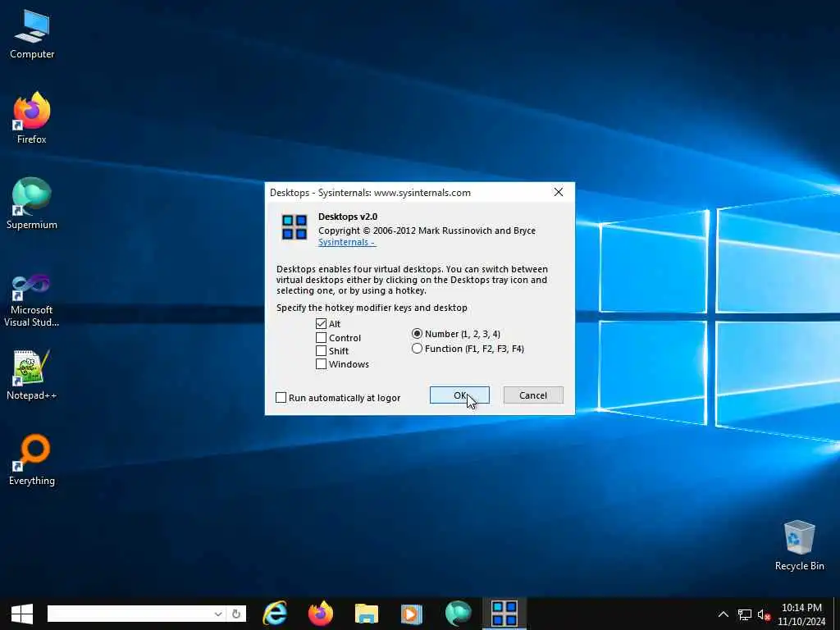Click the Desktops dialog title bar text
The height and width of the screenshot is (630, 840).
370,193
